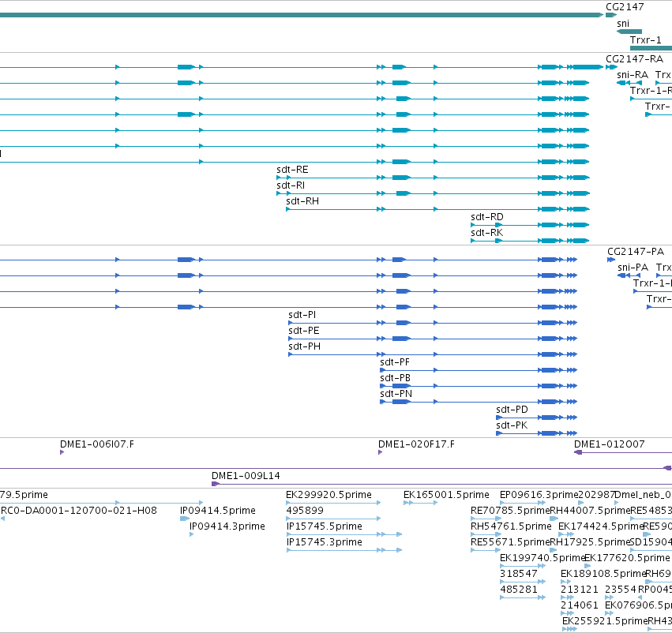The image size is (672, 633).
Task: Click the 495899 EST label
Action: click(x=305, y=511)
